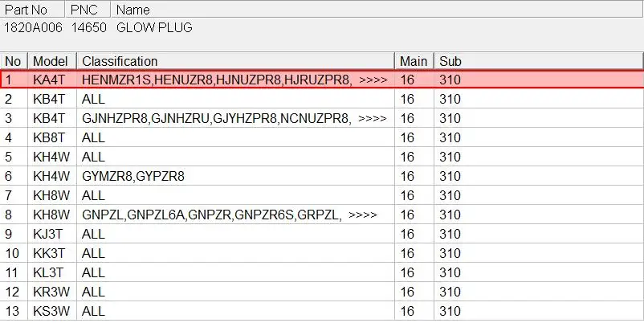Click row number 10
The width and height of the screenshot is (644, 323).
pyautogui.click(x=12, y=253)
